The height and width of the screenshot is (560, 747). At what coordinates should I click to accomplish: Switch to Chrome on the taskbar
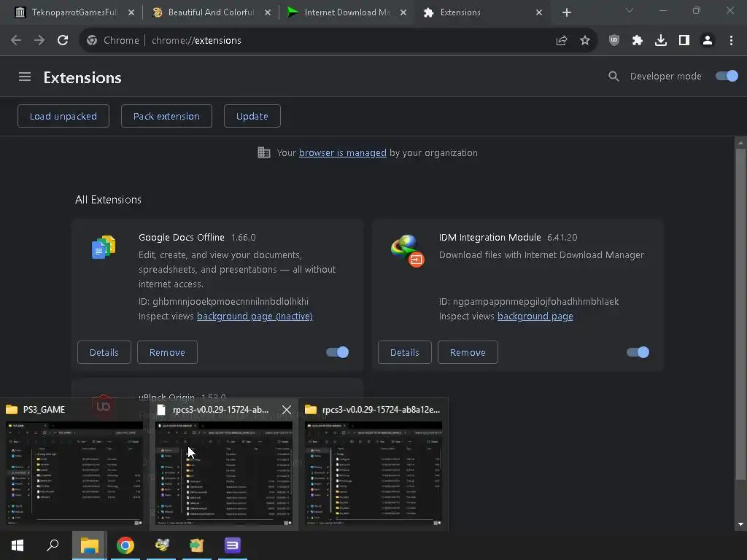[125, 545]
